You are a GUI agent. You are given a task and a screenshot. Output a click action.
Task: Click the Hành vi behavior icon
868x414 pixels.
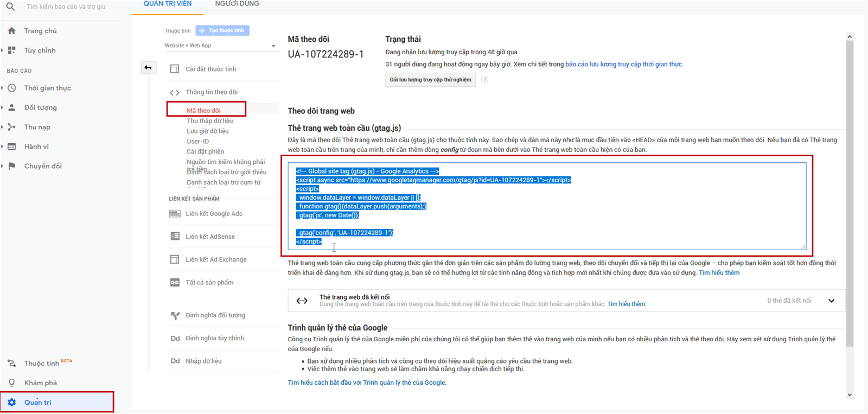click(12, 147)
